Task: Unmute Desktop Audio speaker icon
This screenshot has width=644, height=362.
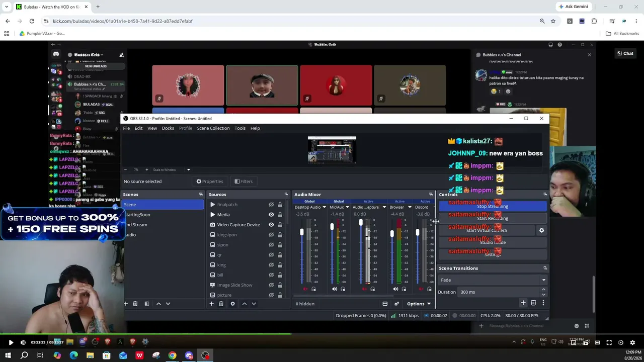Action: click(x=305, y=289)
